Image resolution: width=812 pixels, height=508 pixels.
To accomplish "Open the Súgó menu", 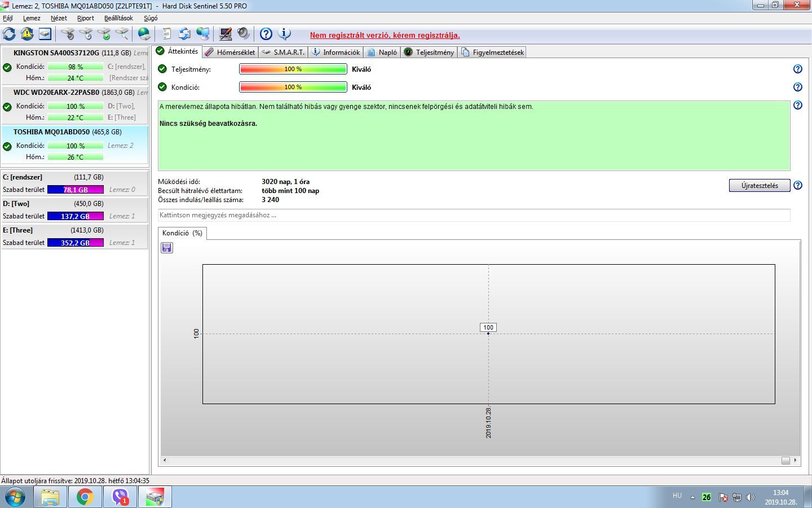I will coord(151,18).
